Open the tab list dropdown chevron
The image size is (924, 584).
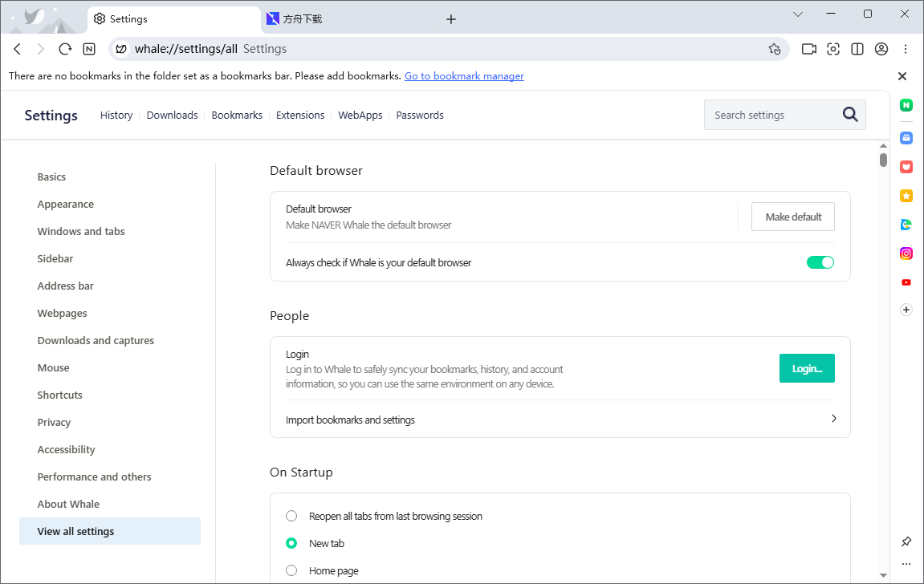(798, 14)
